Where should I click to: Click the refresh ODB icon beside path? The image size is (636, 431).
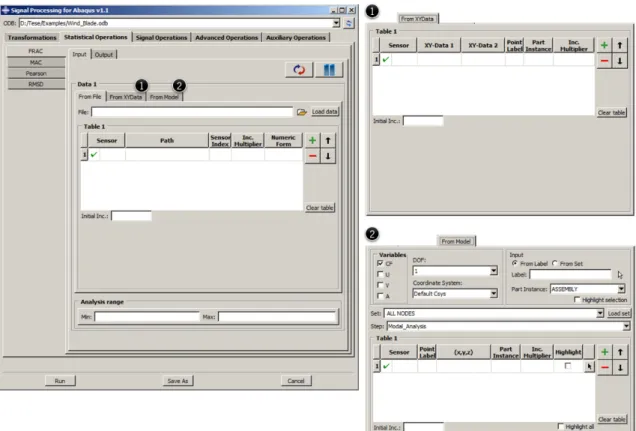point(348,23)
